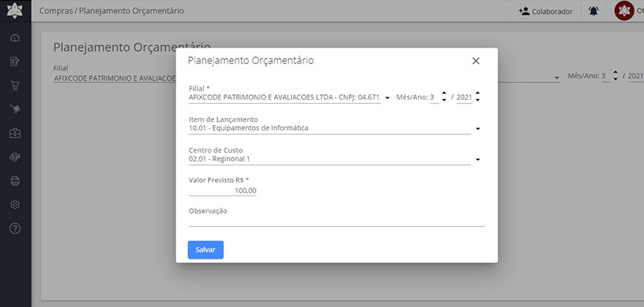The image size is (644, 307).
Task: Decrease the month with dialog stepper down arrow
Action: coord(444,100)
